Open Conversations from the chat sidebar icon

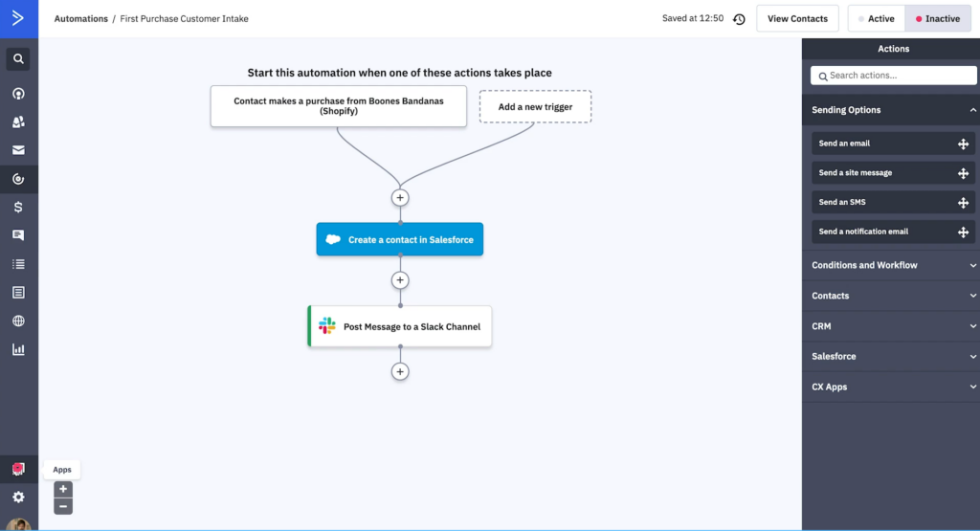coord(18,235)
